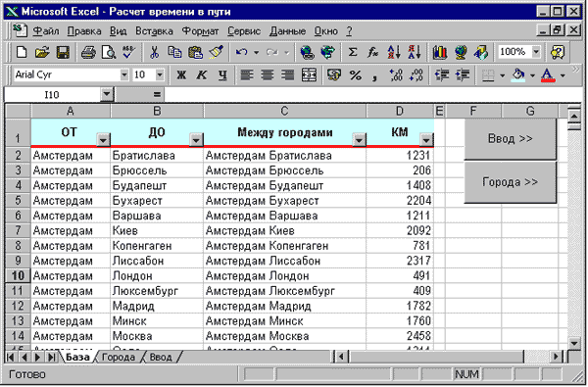Click the red font color button
This screenshot has height=387, width=588.
click(x=548, y=75)
